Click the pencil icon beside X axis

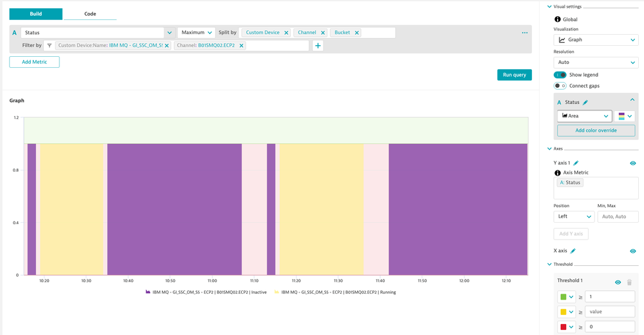[x=573, y=251]
